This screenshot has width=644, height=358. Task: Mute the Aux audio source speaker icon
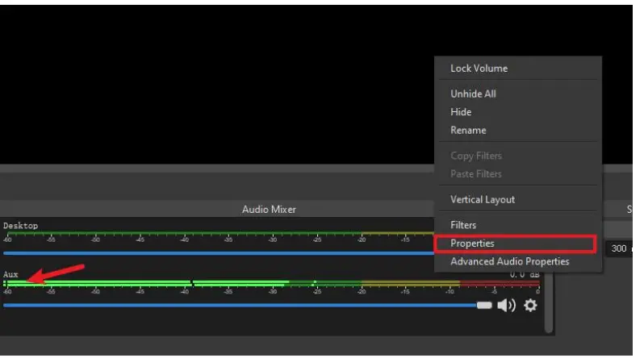coord(507,306)
